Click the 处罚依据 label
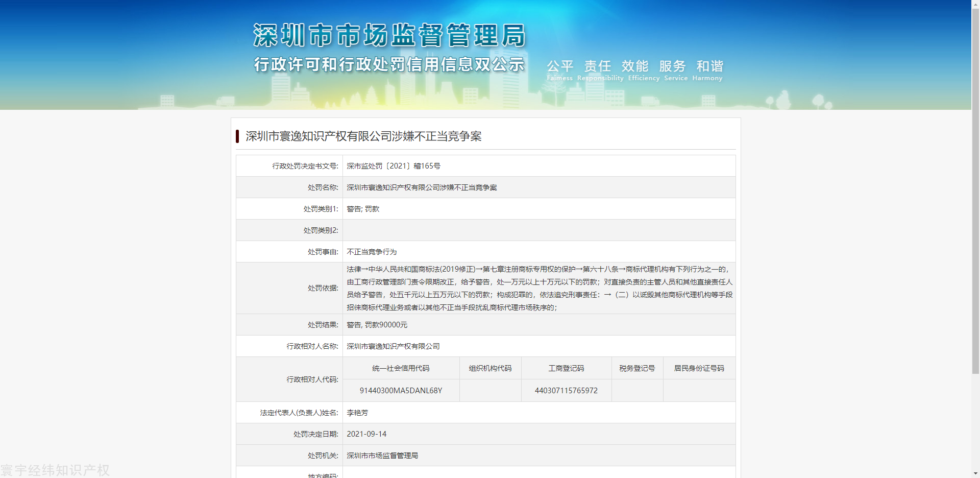The width and height of the screenshot is (980, 478). click(323, 288)
